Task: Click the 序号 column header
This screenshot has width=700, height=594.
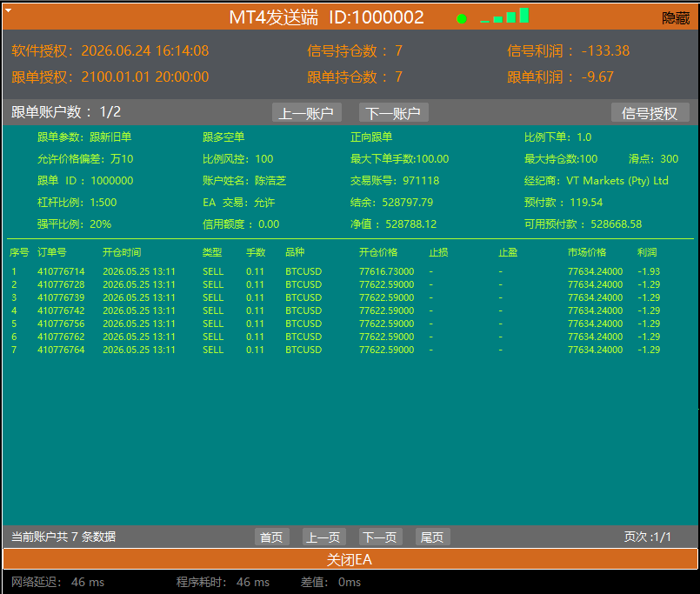Action: click(x=19, y=252)
